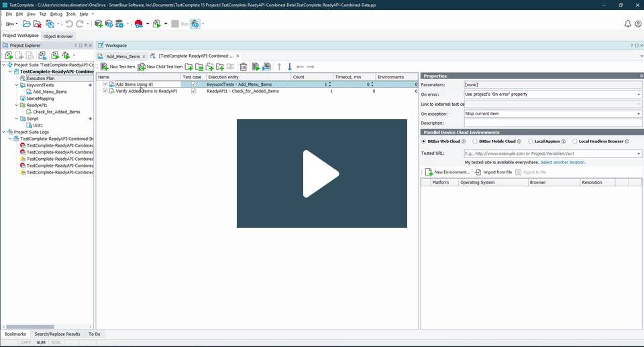The height and width of the screenshot is (347, 644).
Task: Click the red record test icon
Action: (x=138, y=24)
